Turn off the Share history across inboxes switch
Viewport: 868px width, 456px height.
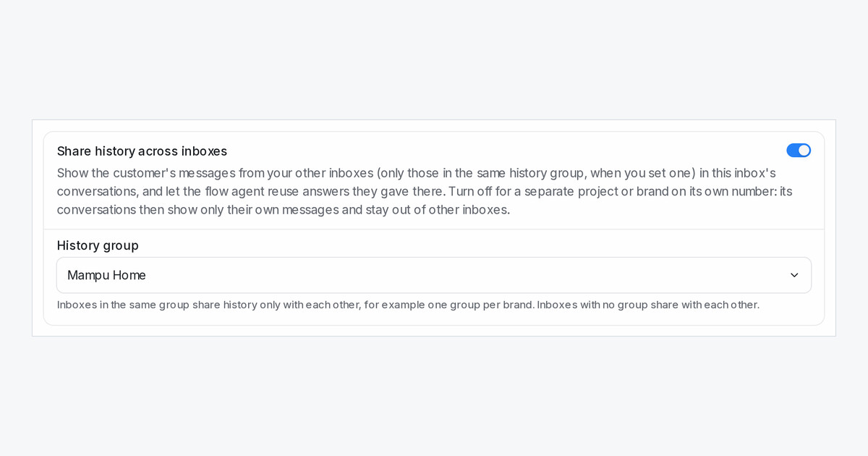tap(799, 151)
